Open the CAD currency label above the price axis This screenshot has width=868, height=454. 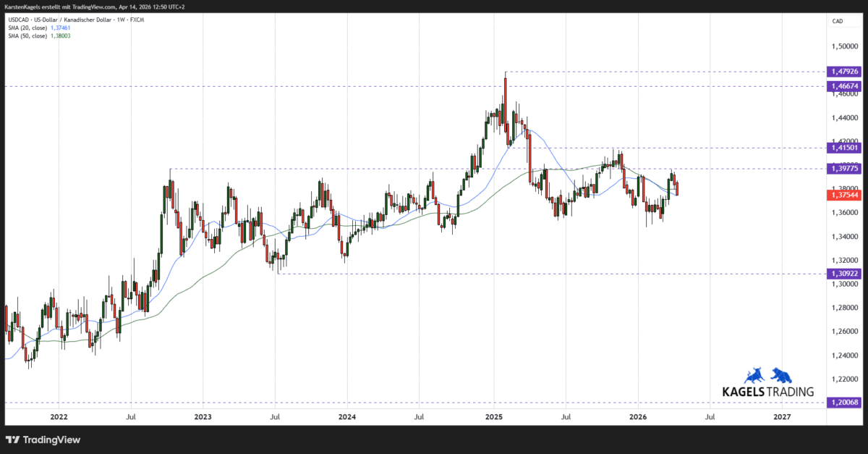[838, 21]
